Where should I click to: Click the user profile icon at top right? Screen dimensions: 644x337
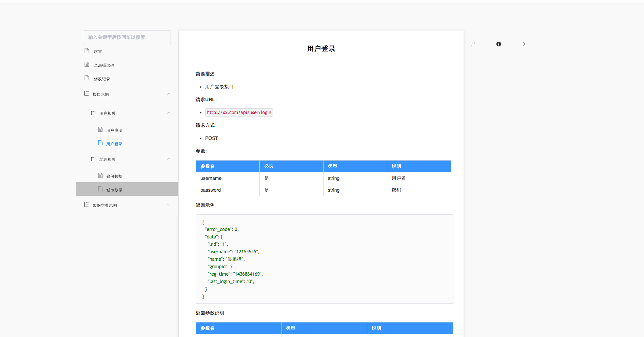(x=473, y=44)
